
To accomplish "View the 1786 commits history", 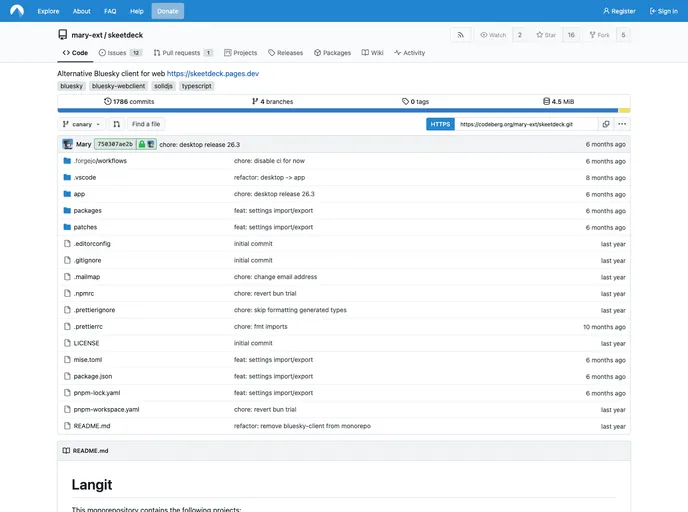I will [129, 101].
